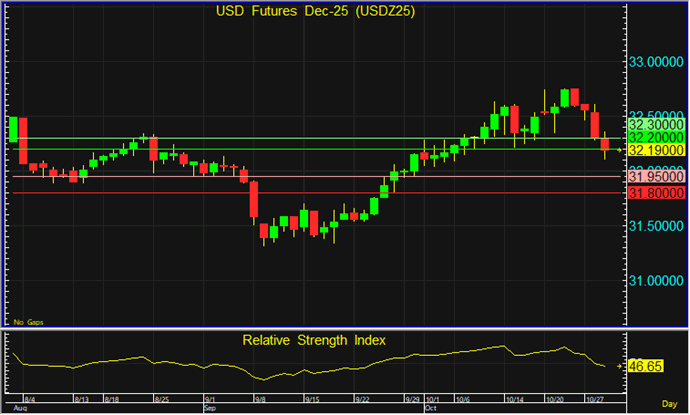Click the RSI value label 46.65
The image size is (690, 415).
tap(649, 368)
